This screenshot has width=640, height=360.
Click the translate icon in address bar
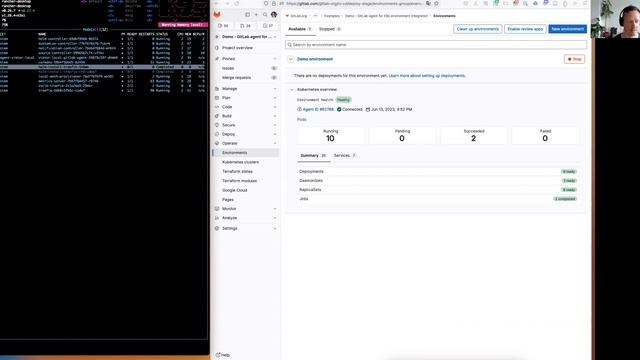[428, 4]
